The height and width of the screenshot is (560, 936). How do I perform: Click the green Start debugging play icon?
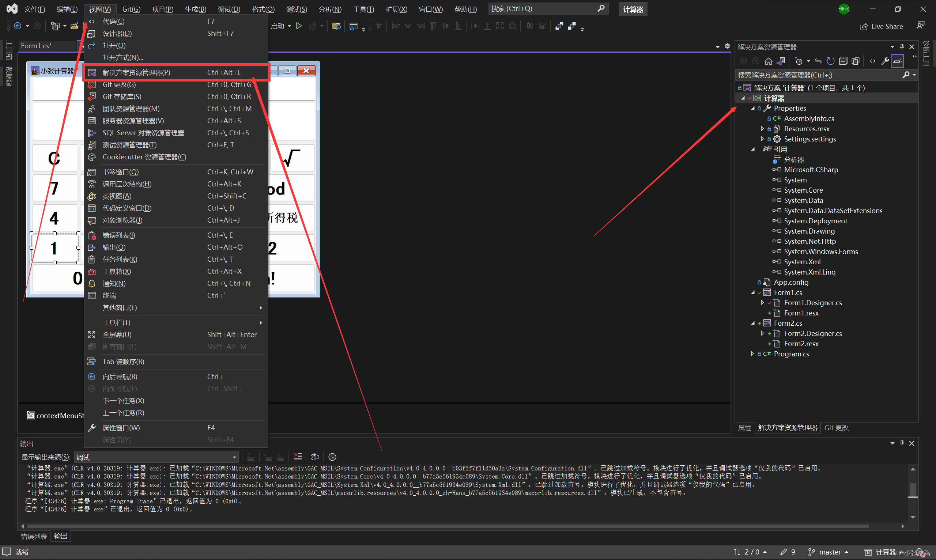pos(299,26)
